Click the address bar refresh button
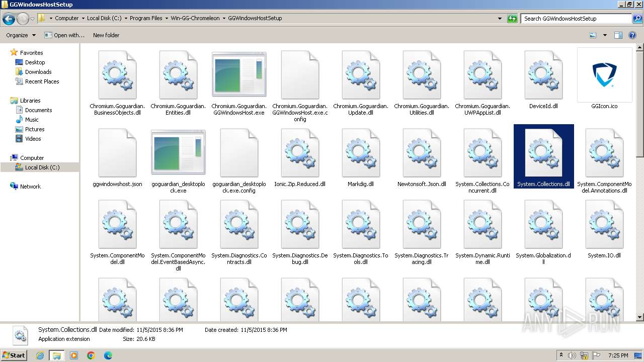 pyautogui.click(x=512, y=19)
